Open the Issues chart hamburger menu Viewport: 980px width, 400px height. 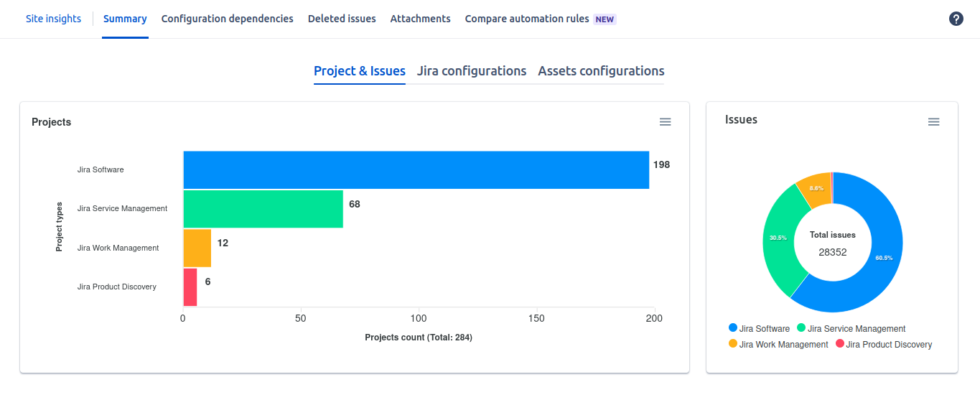tap(933, 122)
